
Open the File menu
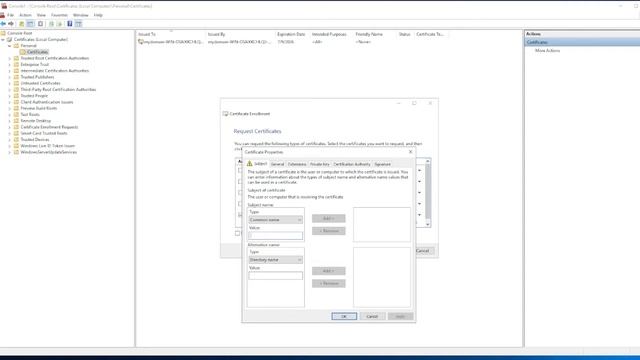point(11,15)
